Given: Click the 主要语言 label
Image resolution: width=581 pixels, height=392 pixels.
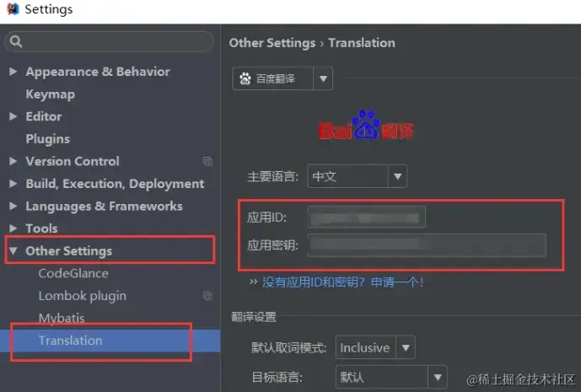Looking at the screenshot, I should coord(272,176).
